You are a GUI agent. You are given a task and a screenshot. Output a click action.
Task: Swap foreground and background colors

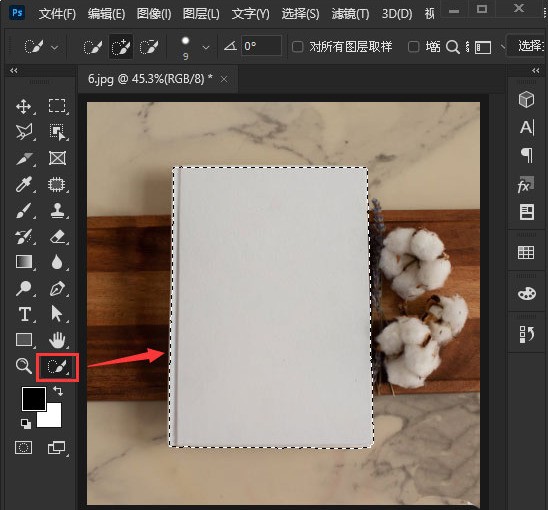click(58, 391)
